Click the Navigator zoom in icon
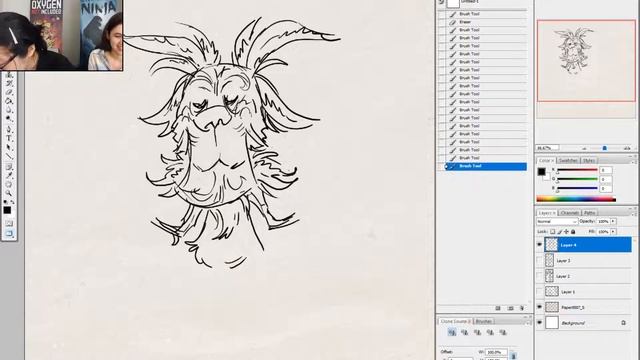 (x=627, y=149)
